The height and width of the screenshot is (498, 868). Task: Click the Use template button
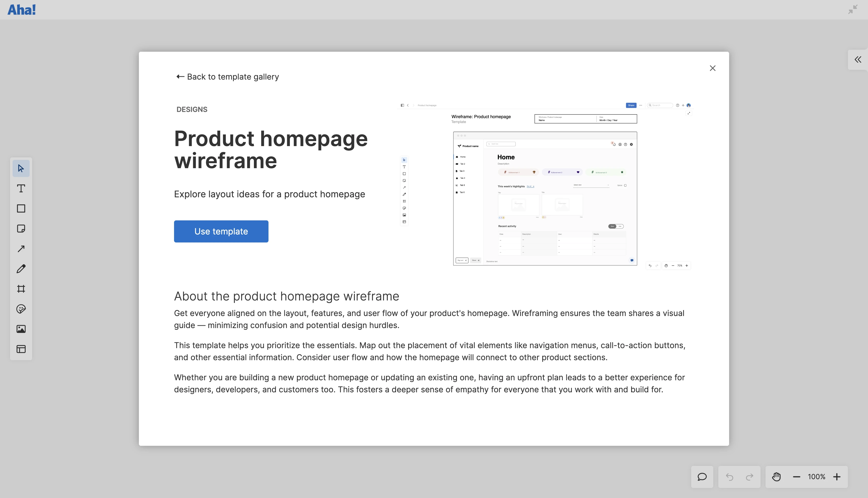click(221, 232)
